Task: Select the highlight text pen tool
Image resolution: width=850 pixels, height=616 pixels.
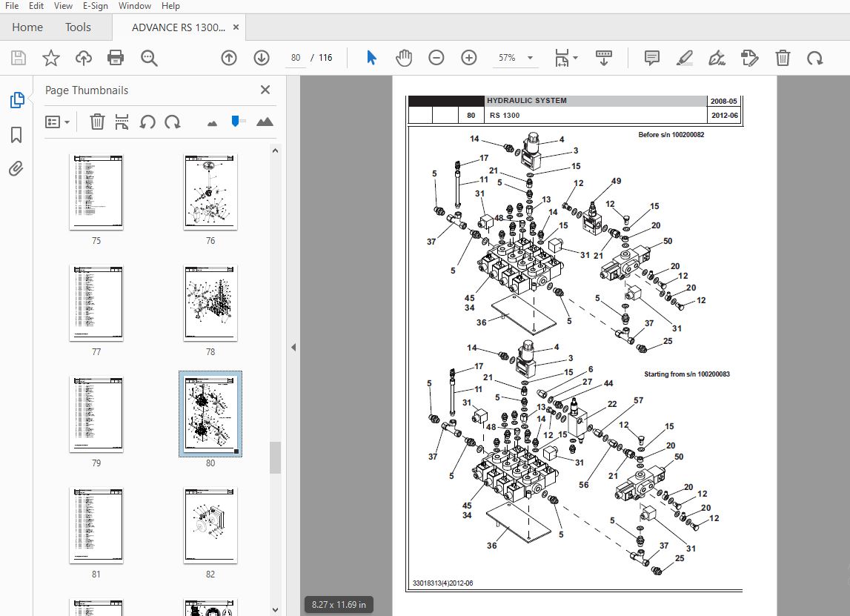Action: (x=685, y=58)
